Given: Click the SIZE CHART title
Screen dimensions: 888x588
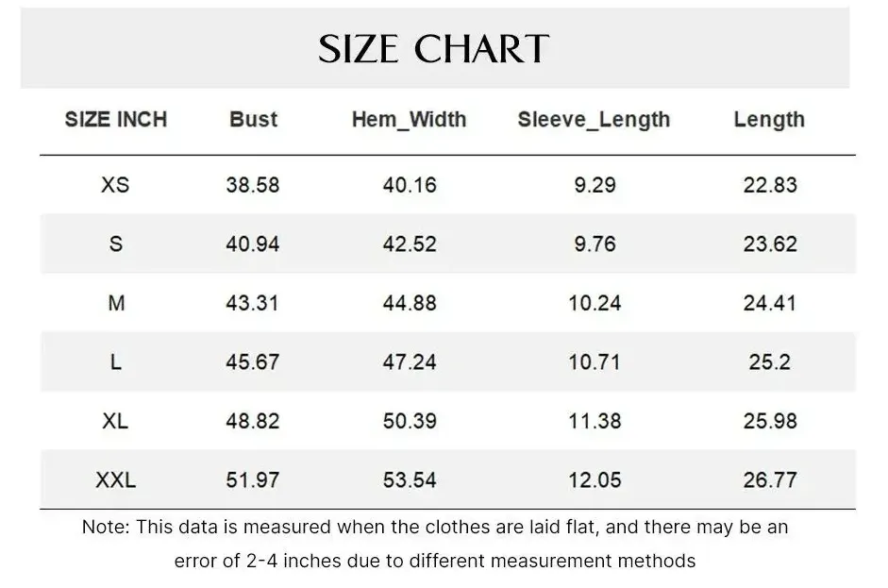Looking at the screenshot, I should [433, 49].
